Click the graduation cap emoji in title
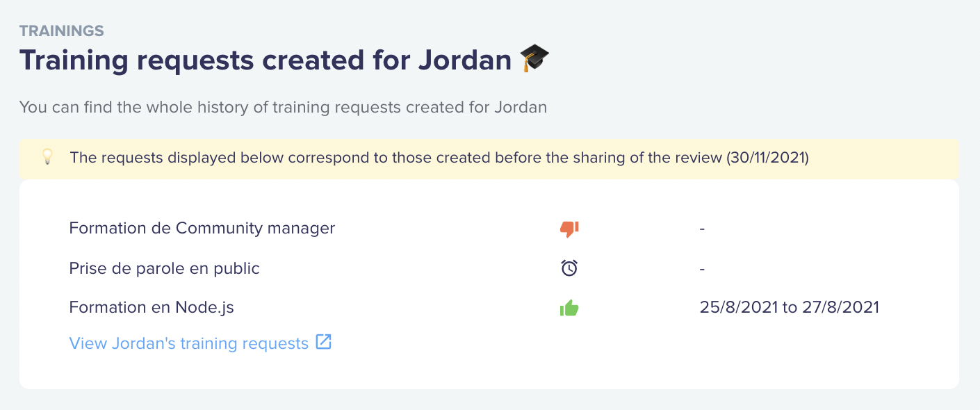The height and width of the screenshot is (410, 980). pyautogui.click(x=535, y=58)
